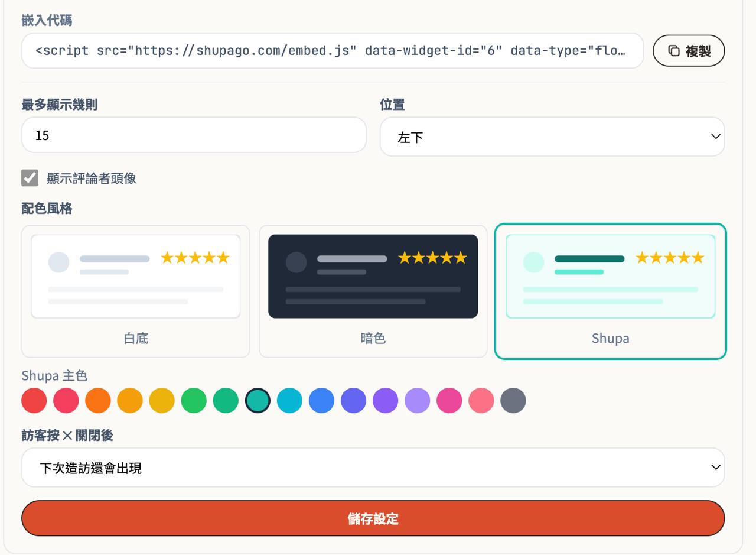Click the embed code script text field
This screenshot has width=756, height=555.
click(x=333, y=51)
